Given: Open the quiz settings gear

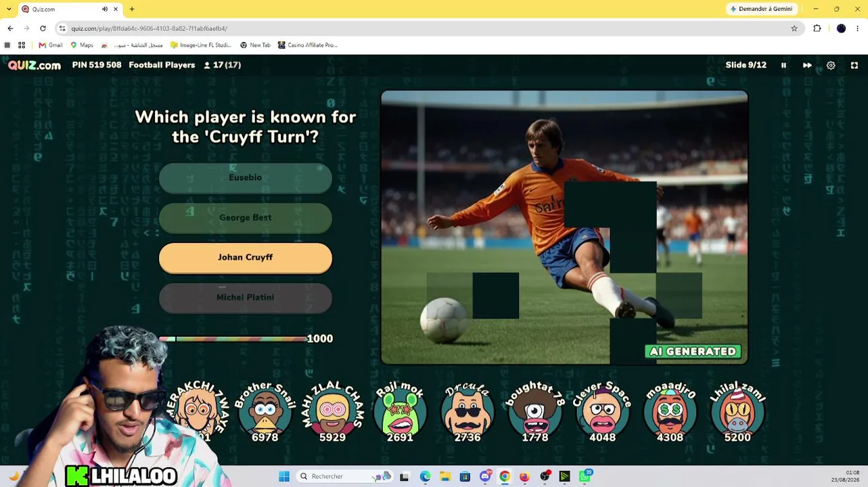Looking at the screenshot, I should [831, 65].
